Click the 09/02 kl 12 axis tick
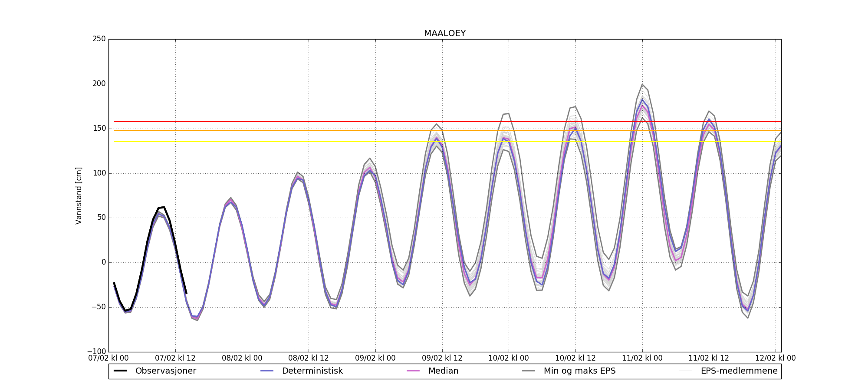The height and width of the screenshot is (391, 868). 442,358
